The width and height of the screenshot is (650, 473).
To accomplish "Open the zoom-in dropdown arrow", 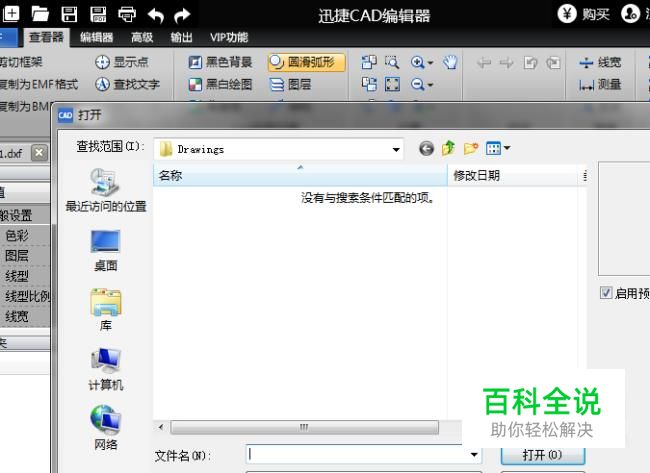I will (430, 63).
